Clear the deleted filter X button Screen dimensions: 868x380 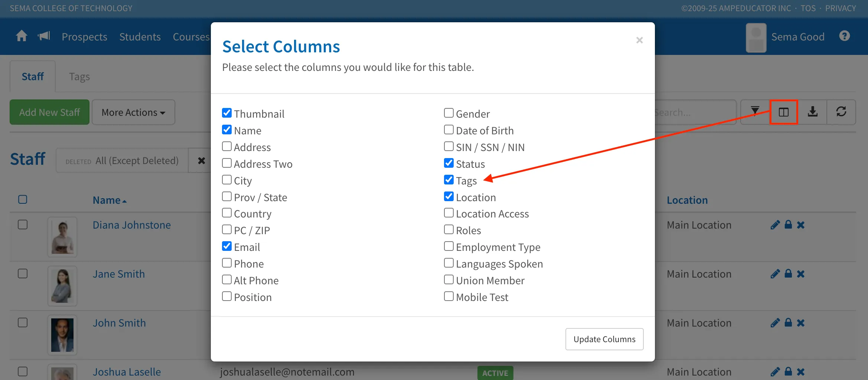pos(201,161)
